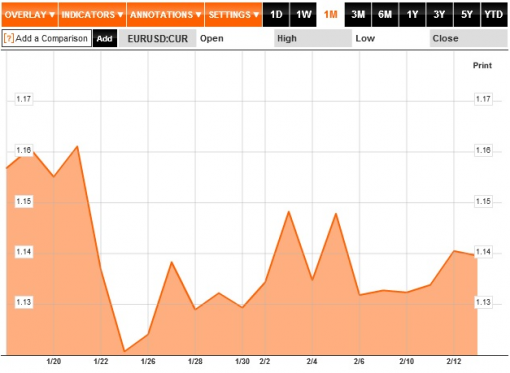Click the left axis 1.14 label

tap(24, 252)
